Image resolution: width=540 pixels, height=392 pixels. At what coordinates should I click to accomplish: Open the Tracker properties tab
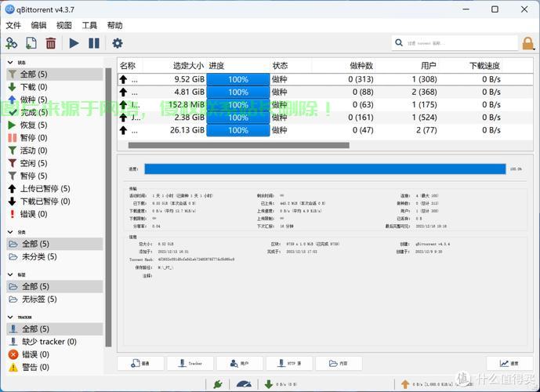[190, 364]
